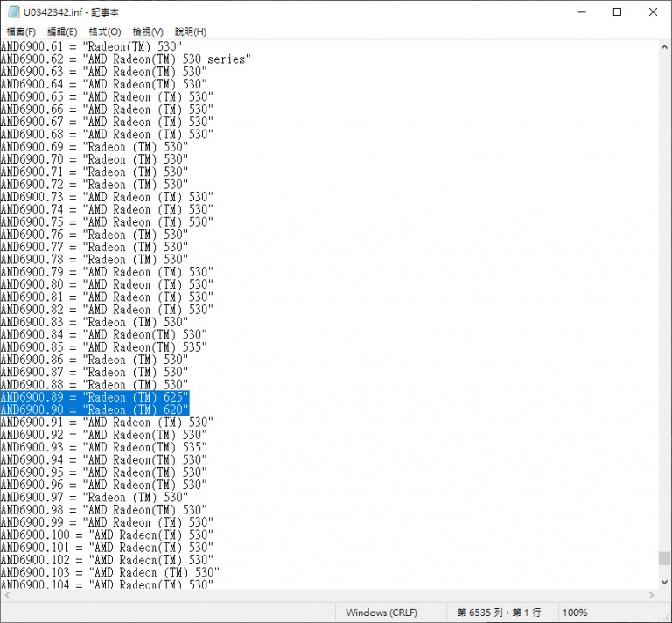Click the horizontal scrollbar right arrow
The width and height of the screenshot is (672, 623).
coord(652,595)
